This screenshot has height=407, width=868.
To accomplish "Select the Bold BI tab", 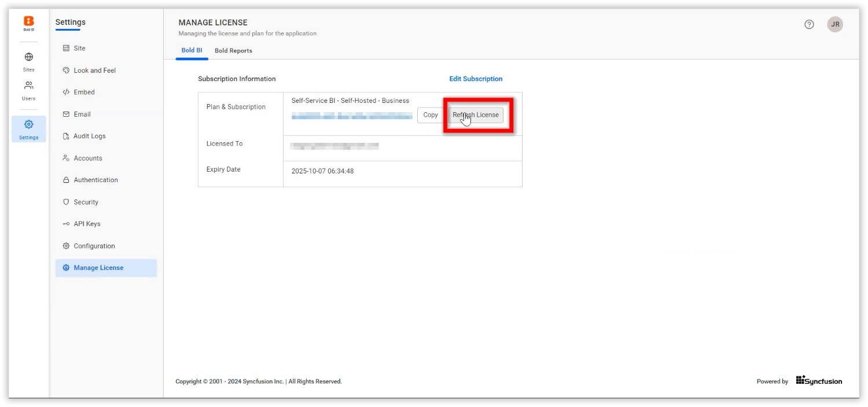I will pyautogui.click(x=192, y=50).
